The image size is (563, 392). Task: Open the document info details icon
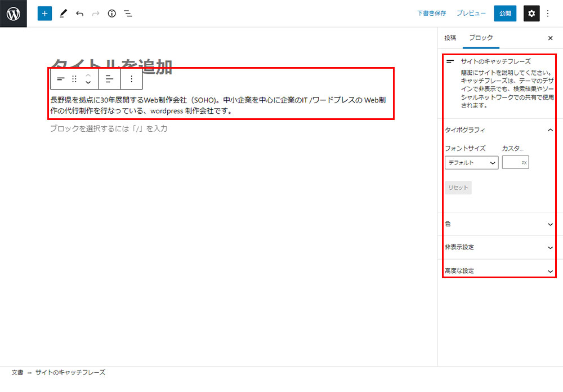tap(111, 14)
